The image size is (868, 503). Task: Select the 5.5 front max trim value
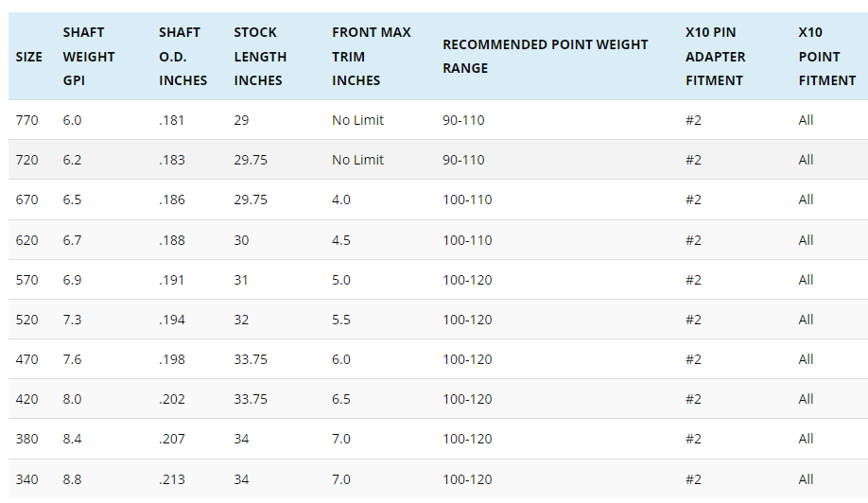pyautogui.click(x=341, y=320)
